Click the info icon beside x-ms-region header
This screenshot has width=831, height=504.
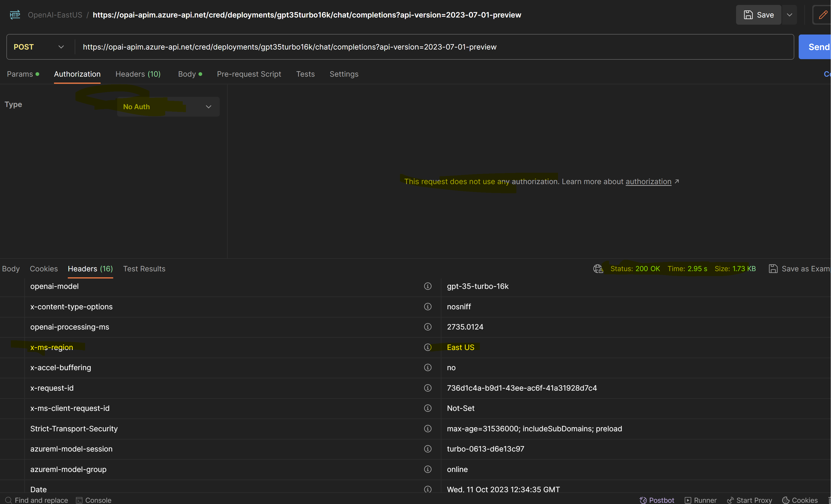(427, 347)
